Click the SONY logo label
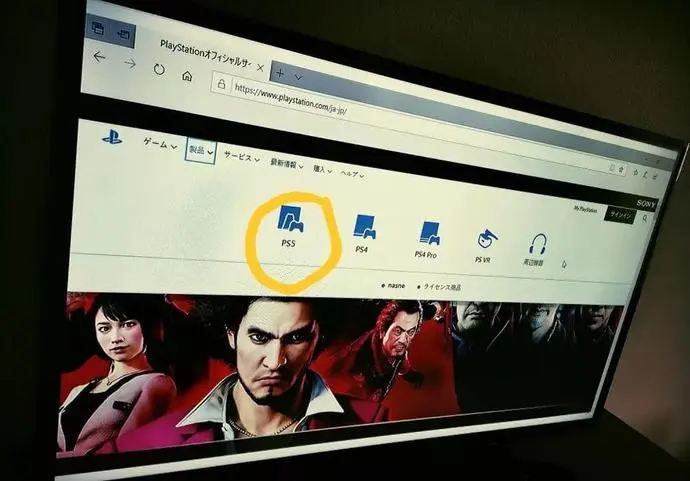Screen dimensions: 690x481 [x=646, y=204]
